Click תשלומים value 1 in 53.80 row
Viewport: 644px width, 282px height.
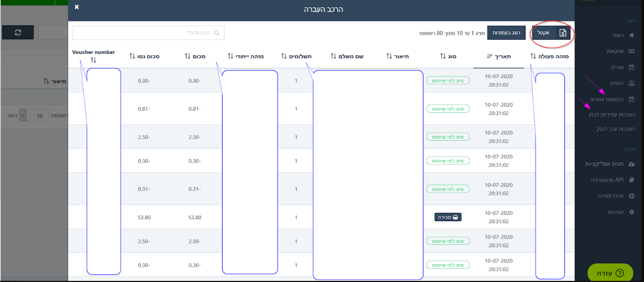[296, 217]
